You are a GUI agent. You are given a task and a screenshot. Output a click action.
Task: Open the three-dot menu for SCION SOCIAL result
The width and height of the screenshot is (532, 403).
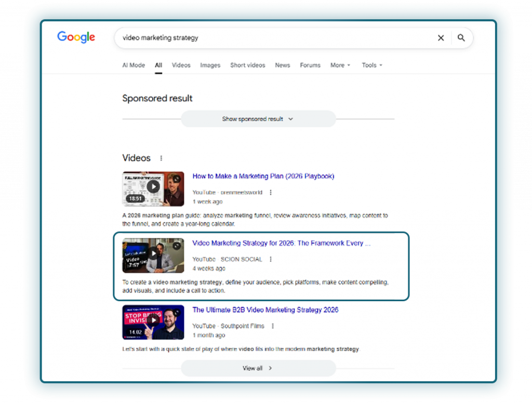tap(270, 259)
